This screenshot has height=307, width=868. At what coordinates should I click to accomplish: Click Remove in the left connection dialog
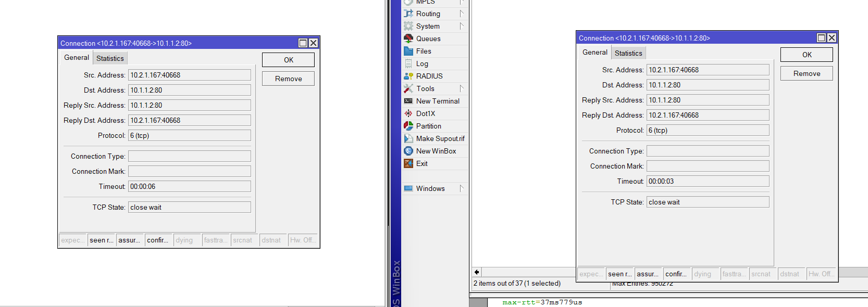[x=288, y=79]
